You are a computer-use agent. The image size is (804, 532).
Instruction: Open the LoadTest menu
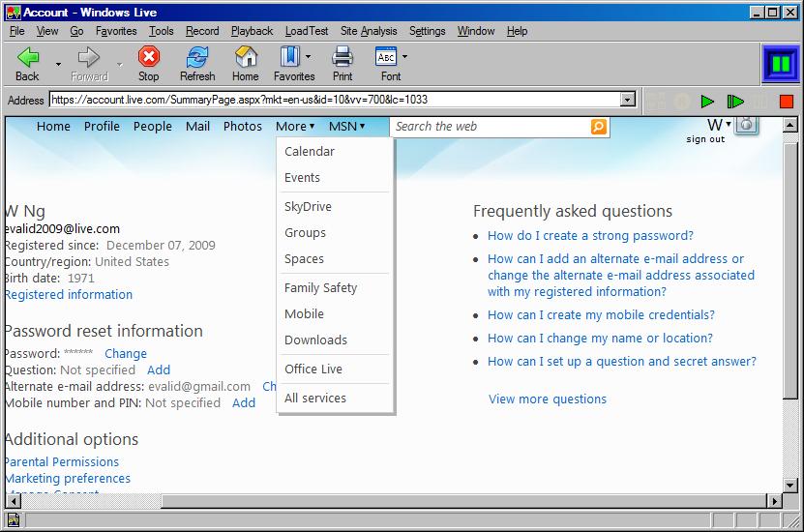pyautogui.click(x=306, y=31)
